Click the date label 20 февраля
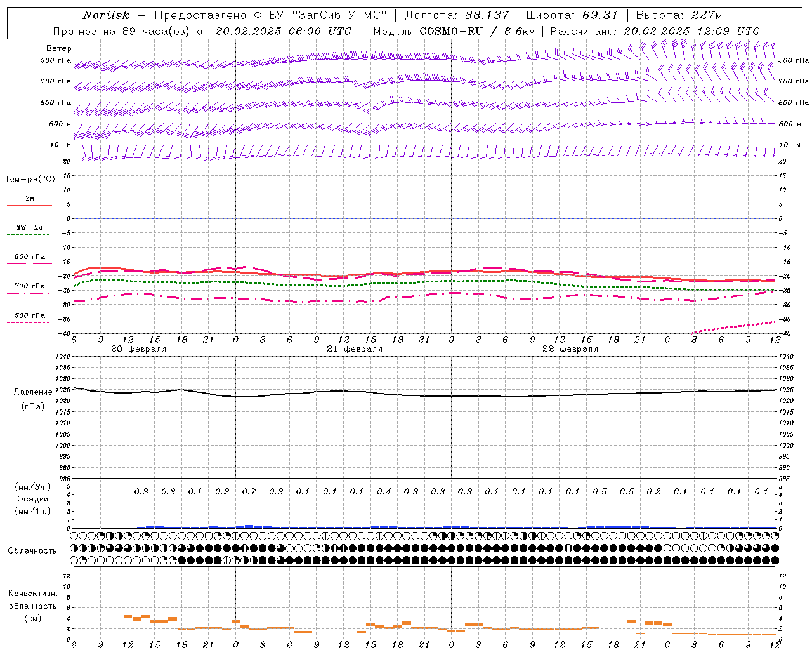The image size is (812, 650). tap(138, 349)
